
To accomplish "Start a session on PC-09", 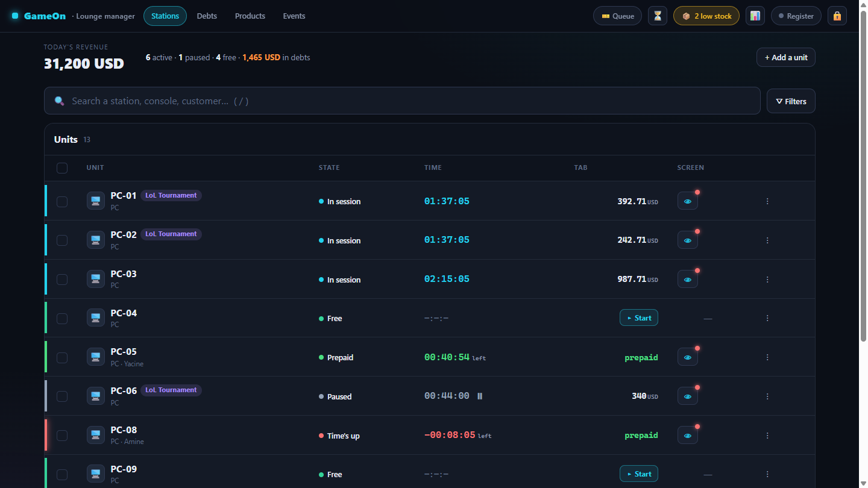I will click(639, 474).
